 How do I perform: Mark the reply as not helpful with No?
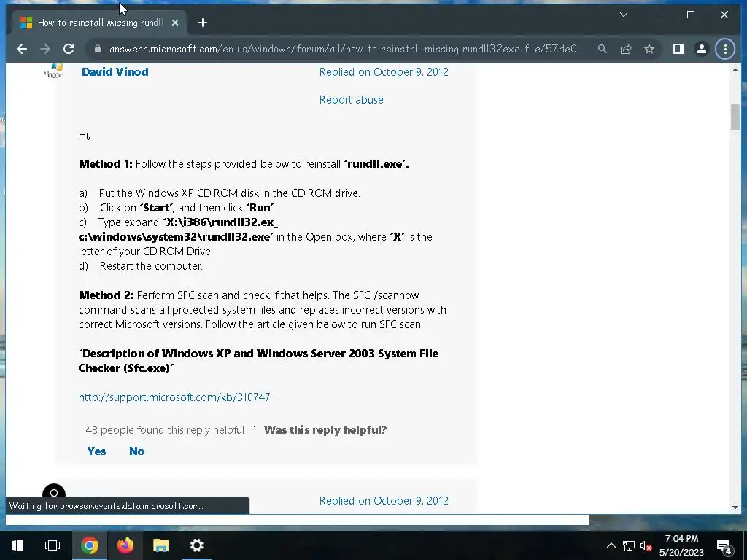tap(136, 451)
